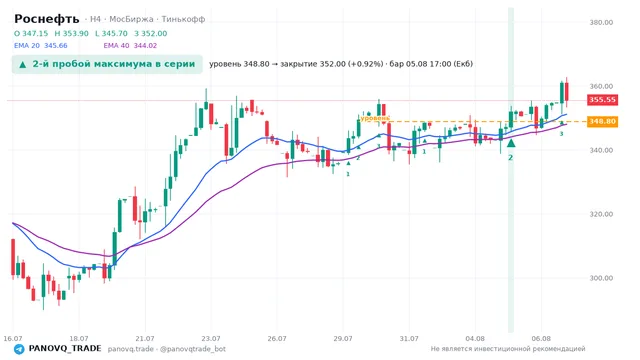Image resolution: width=640 pixels, height=360 pixels.
Task: Click the 'Не является инвестиционной рекомендацией' disclaimer
Action: pyautogui.click(x=508, y=349)
